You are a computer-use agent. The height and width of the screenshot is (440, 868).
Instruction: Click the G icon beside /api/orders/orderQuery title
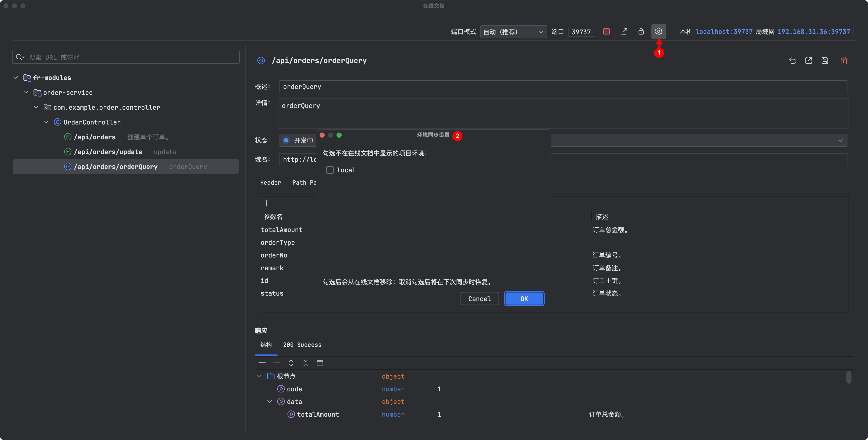point(261,61)
